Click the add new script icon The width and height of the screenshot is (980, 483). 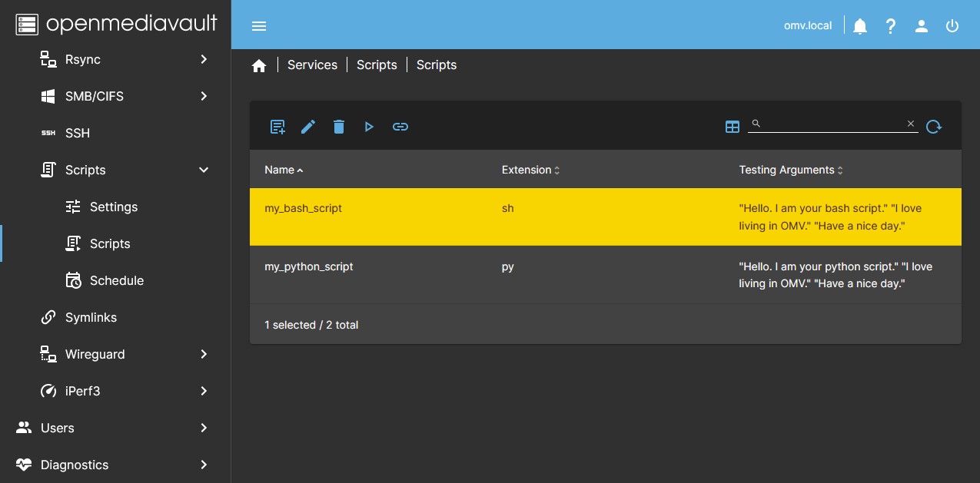[277, 127]
